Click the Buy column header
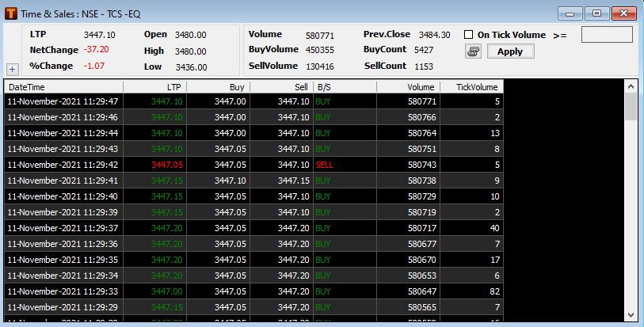The height and width of the screenshot is (327, 644). pyautogui.click(x=218, y=87)
